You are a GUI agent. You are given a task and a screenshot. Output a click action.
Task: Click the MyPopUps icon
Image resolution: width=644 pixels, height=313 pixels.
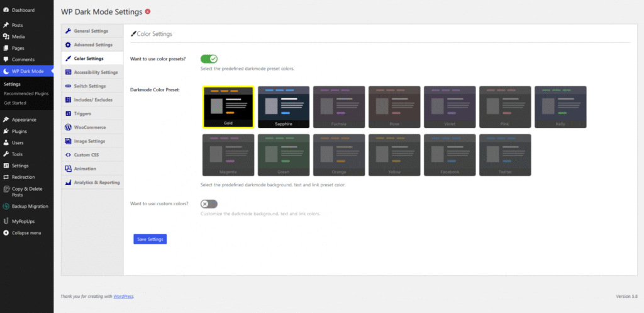6,221
